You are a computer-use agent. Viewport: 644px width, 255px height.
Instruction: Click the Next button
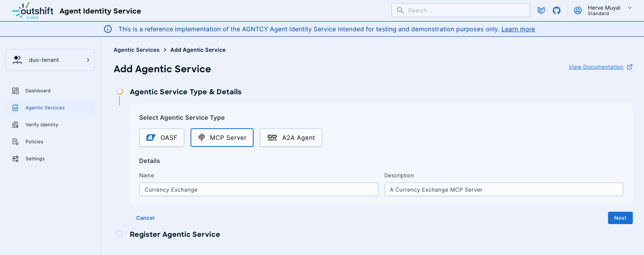point(620,218)
